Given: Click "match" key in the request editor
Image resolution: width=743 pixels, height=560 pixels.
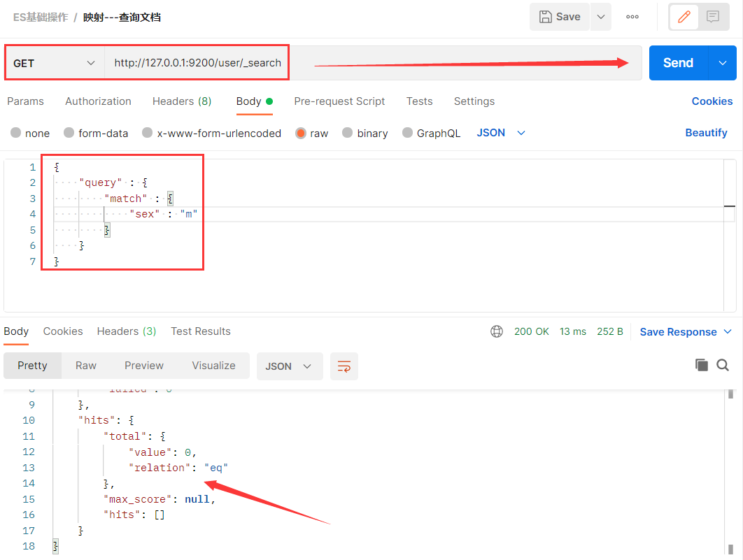Looking at the screenshot, I should (125, 199).
